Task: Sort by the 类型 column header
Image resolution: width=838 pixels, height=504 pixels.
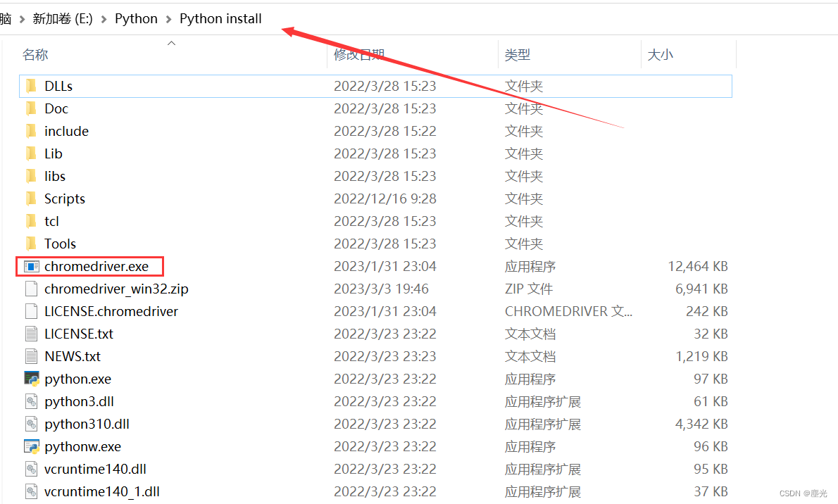Action: [x=518, y=54]
